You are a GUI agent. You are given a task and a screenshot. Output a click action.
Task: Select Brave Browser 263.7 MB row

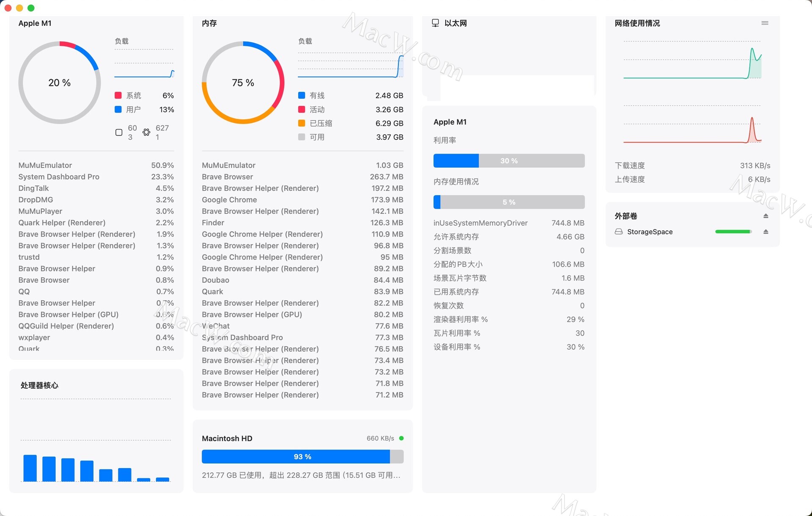[x=302, y=177]
